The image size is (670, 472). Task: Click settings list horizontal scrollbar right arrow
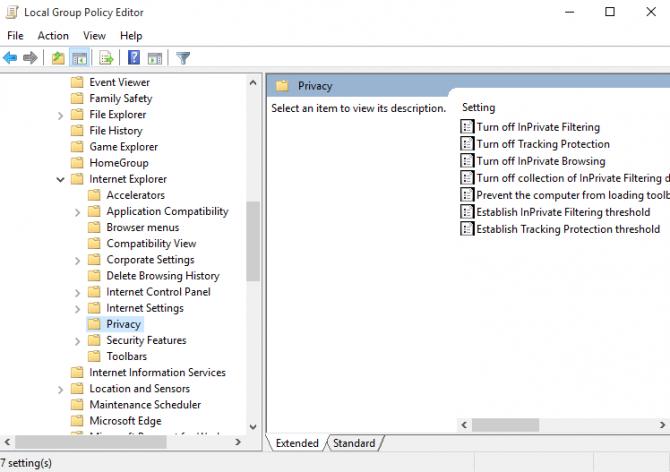pos(662,425)
